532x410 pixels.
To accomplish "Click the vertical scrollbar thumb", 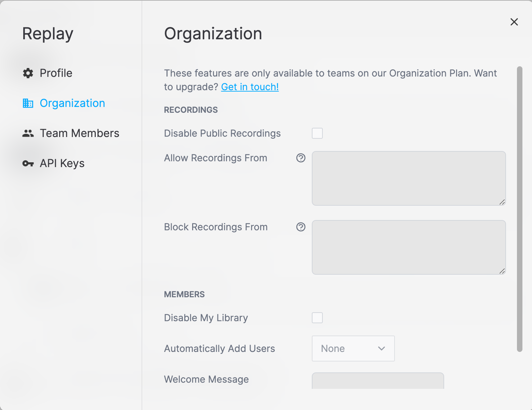I will click(x=520, y=209).
